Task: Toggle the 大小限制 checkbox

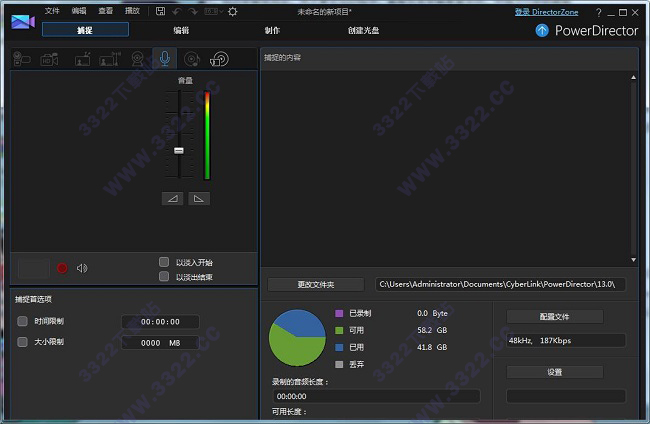Action: 22,342
